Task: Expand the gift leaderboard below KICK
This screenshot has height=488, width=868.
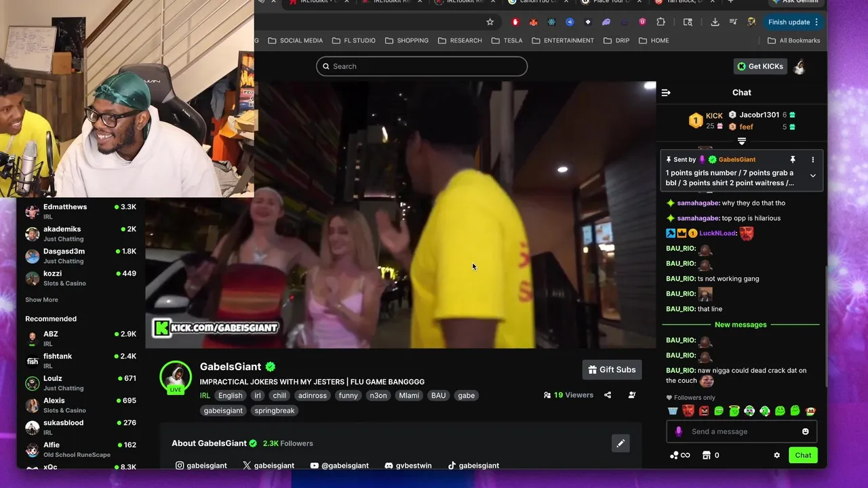Action: click(741, 142)
